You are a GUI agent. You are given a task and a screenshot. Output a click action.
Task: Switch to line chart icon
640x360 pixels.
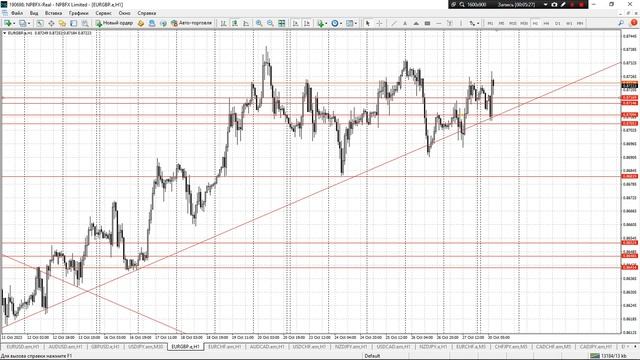click(x=246, y=23)
